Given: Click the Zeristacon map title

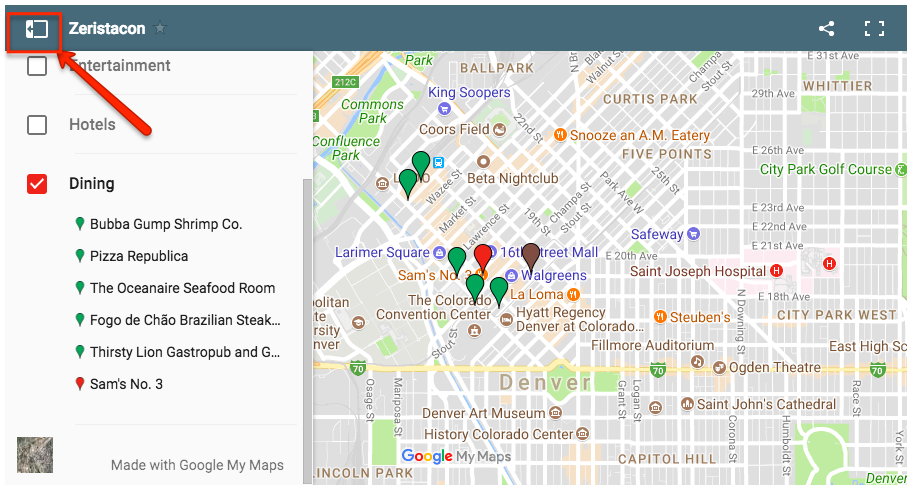Looking at the screenshot, I should (107, 29).
